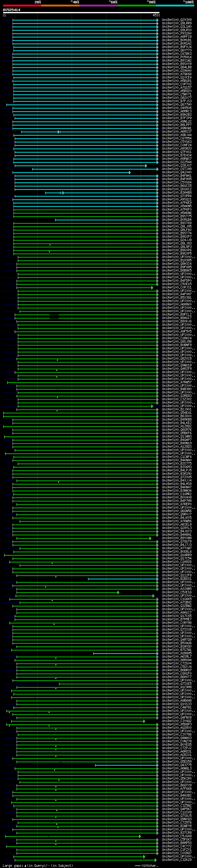
Task: Select the UniRef100_Q7ZXU5 label
Action: [176, 477]
